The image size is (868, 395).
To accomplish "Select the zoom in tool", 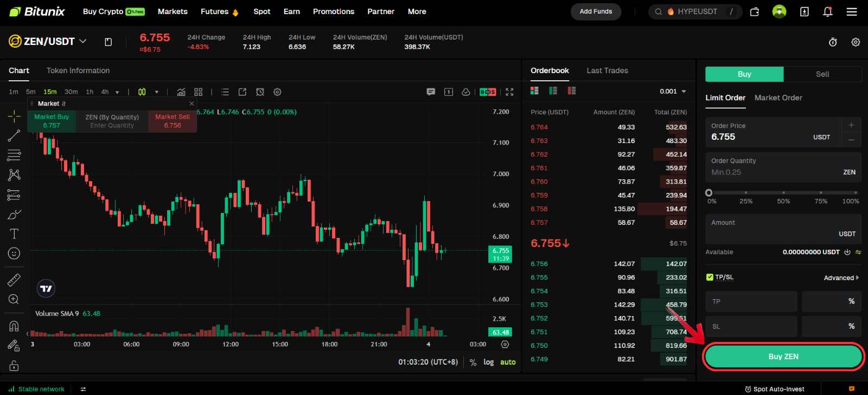I will coord(14,299).
